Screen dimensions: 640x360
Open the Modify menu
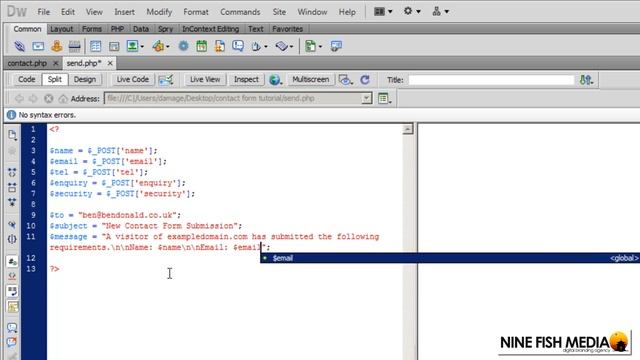(x=159, y=12)
